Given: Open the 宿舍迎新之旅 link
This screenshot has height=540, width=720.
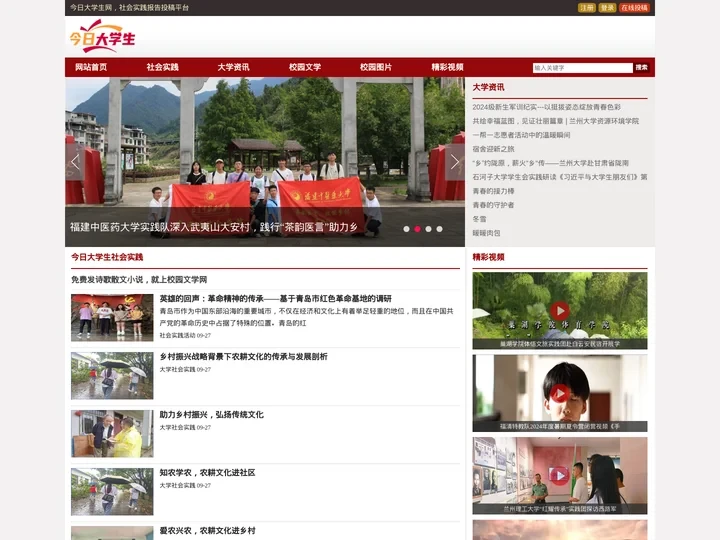Looking at the screenshot, I should 494,149.
